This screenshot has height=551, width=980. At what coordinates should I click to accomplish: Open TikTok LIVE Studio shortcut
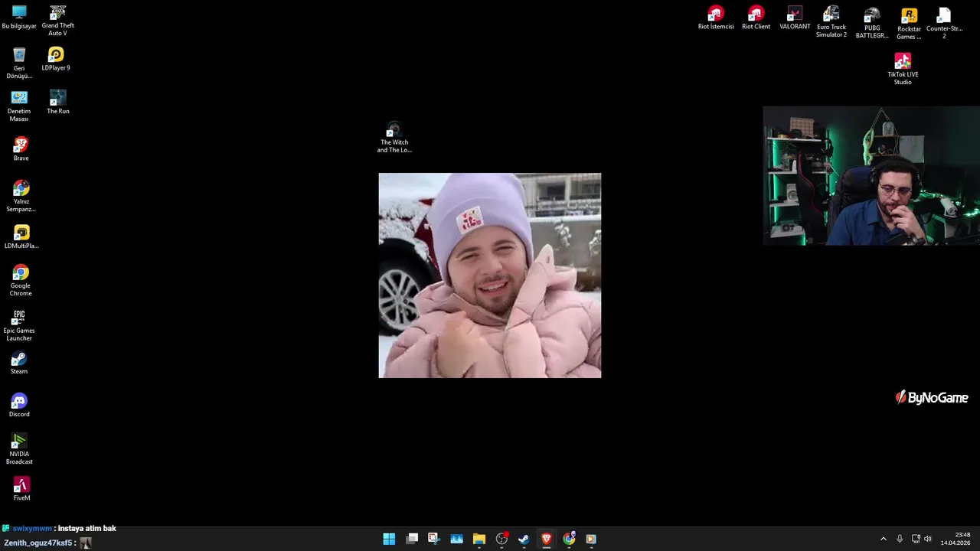coord(903,69)
